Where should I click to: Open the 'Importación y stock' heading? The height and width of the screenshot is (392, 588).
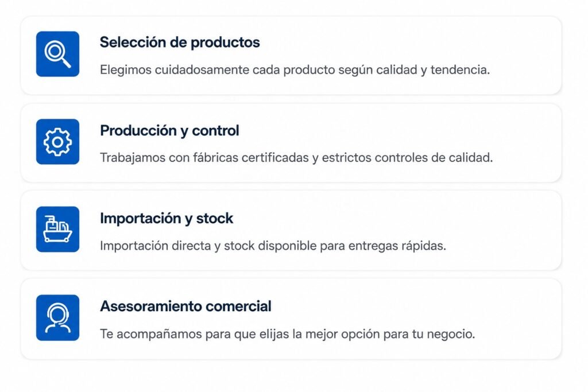pyautogui.click(x=167, y=219)
